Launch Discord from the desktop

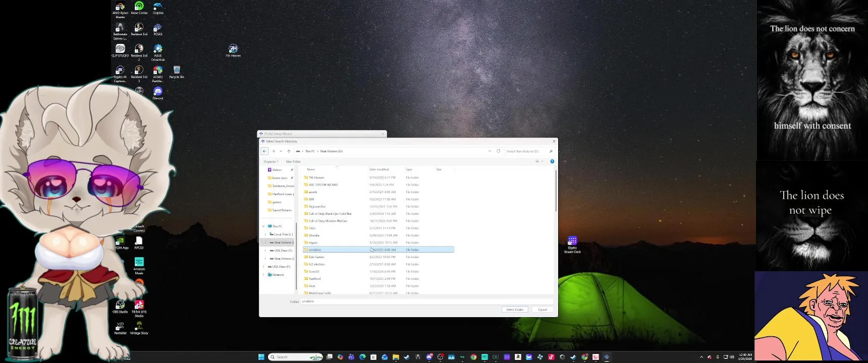(158, 93)
